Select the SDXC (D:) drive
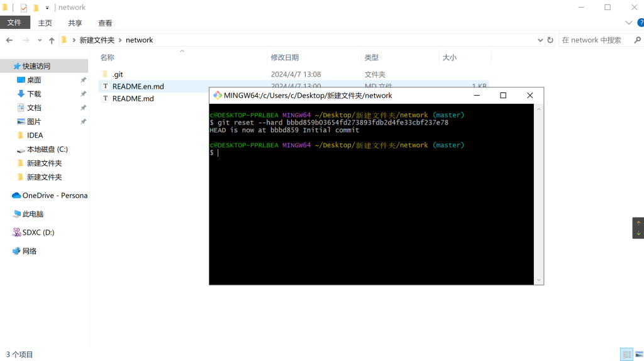 click(38, 233)
